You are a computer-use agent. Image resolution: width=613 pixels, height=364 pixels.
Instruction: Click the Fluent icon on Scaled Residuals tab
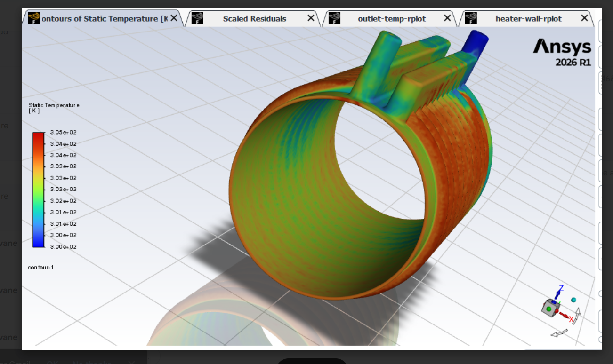(198, 18)
